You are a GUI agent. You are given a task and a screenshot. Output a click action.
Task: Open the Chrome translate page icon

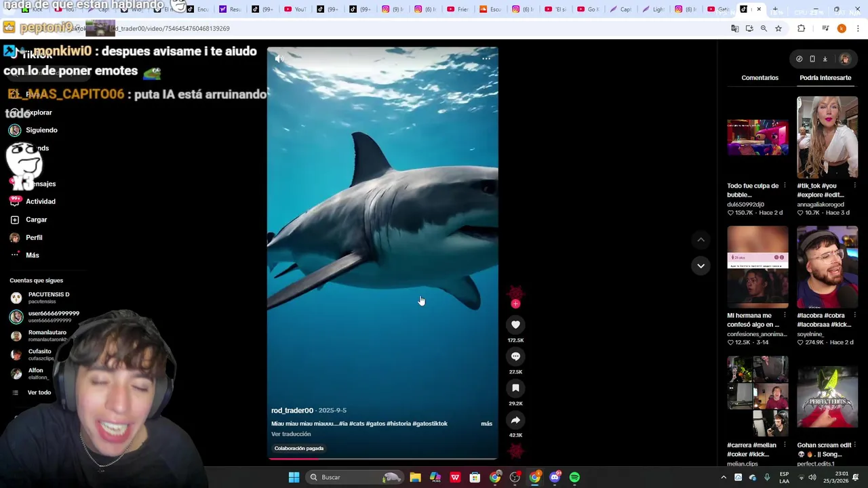[x=734, y=28]
